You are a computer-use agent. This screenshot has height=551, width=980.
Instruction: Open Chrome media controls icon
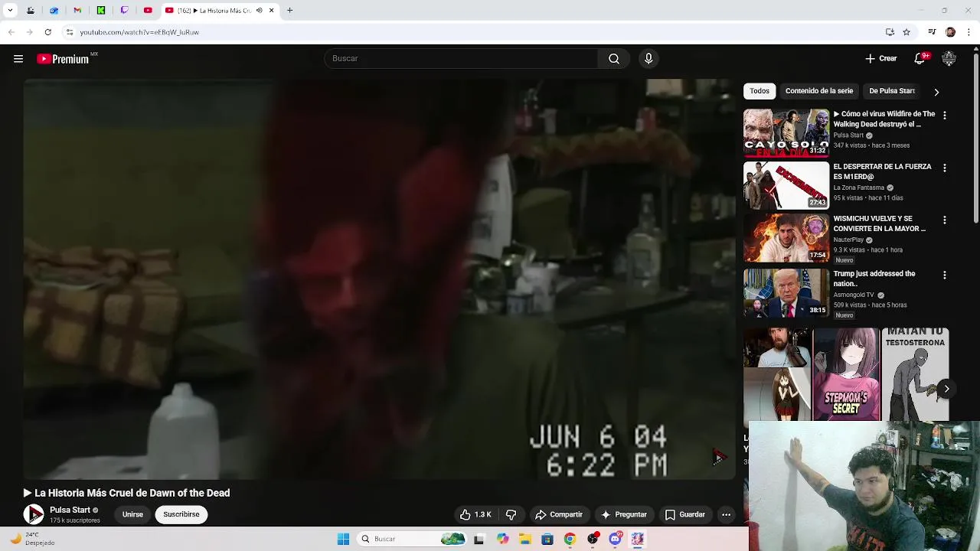(x=932, y=32)
